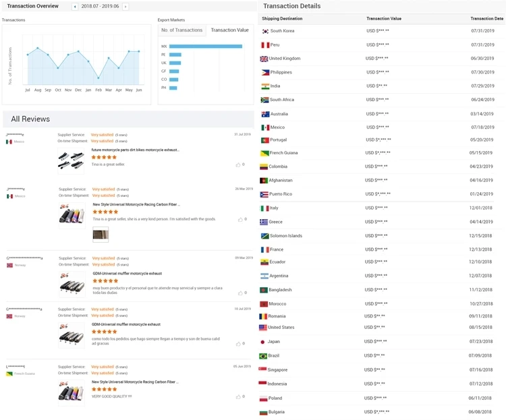This screenshot has height=420, width=506.
Task: Click the lowest data point above Feb
Action: click(99, 78)
